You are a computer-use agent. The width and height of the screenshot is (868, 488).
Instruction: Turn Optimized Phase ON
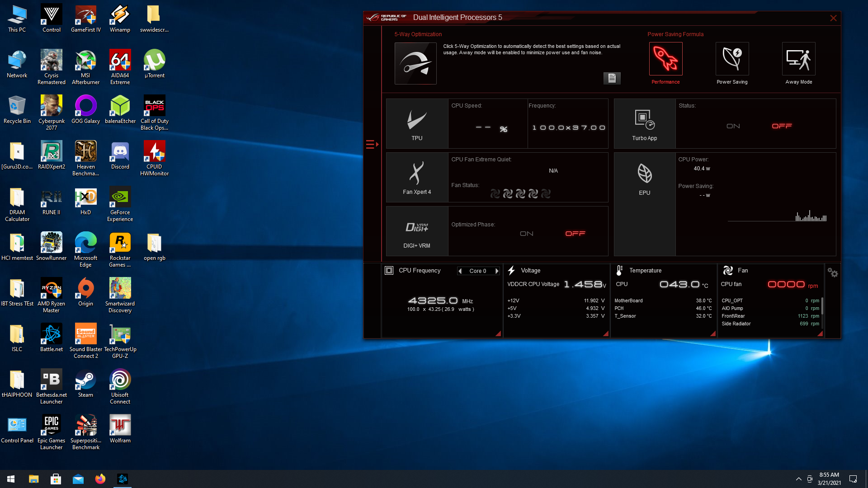[x=527, y=234]
